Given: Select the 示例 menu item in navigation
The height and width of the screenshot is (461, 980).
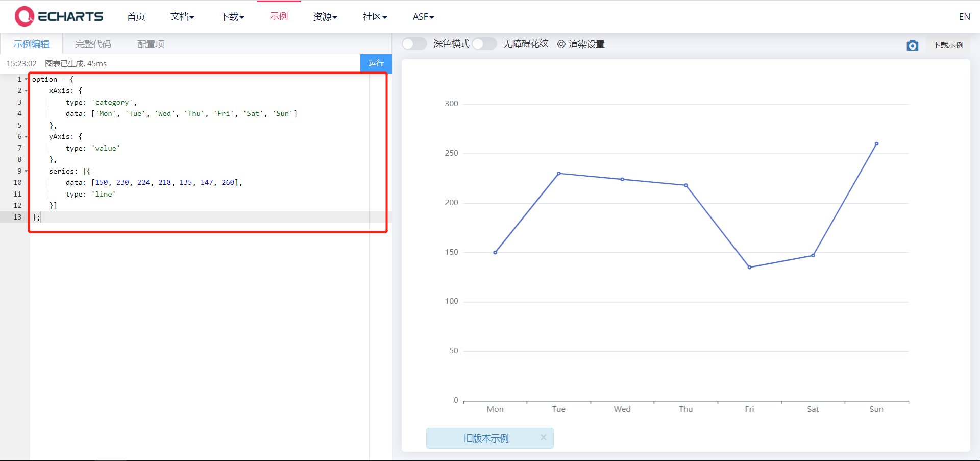Looking at the screenshot, I should pos(278,16).
